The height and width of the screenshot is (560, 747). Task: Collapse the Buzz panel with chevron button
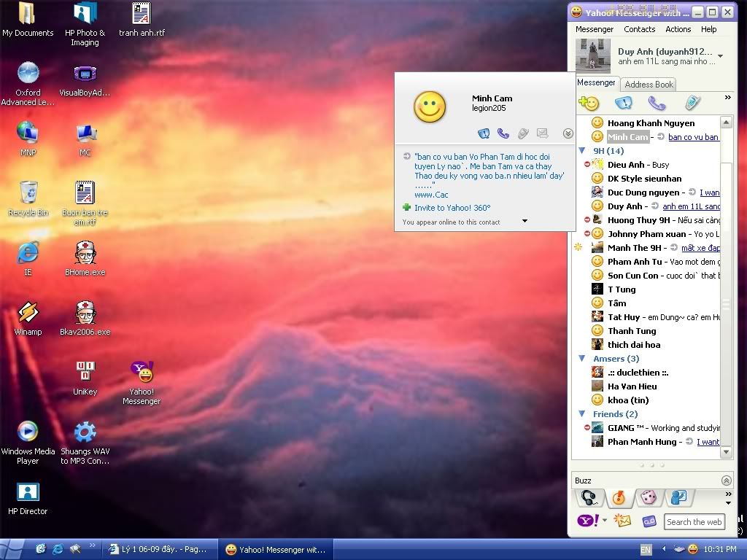pyautogui.click(x=726, y=481)
